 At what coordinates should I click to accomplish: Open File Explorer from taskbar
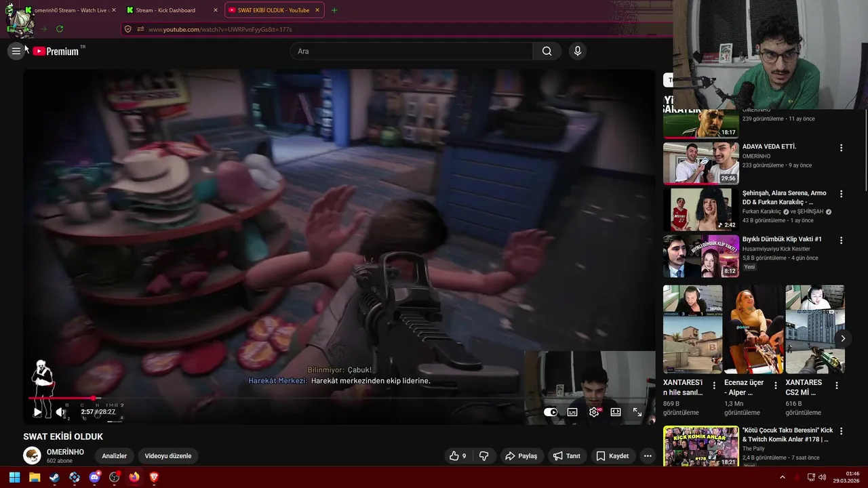[35, 477]
